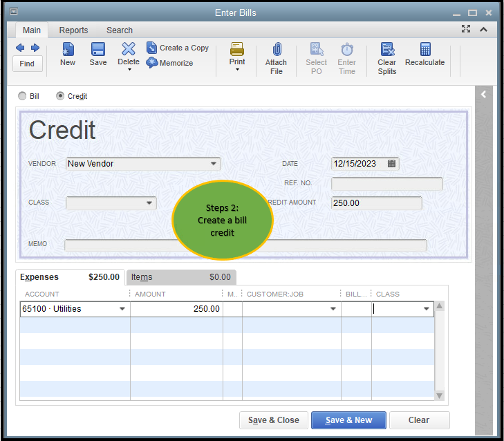Click the Credit Amount field
The image size is (504, 441).
click(x=376, y=203)
